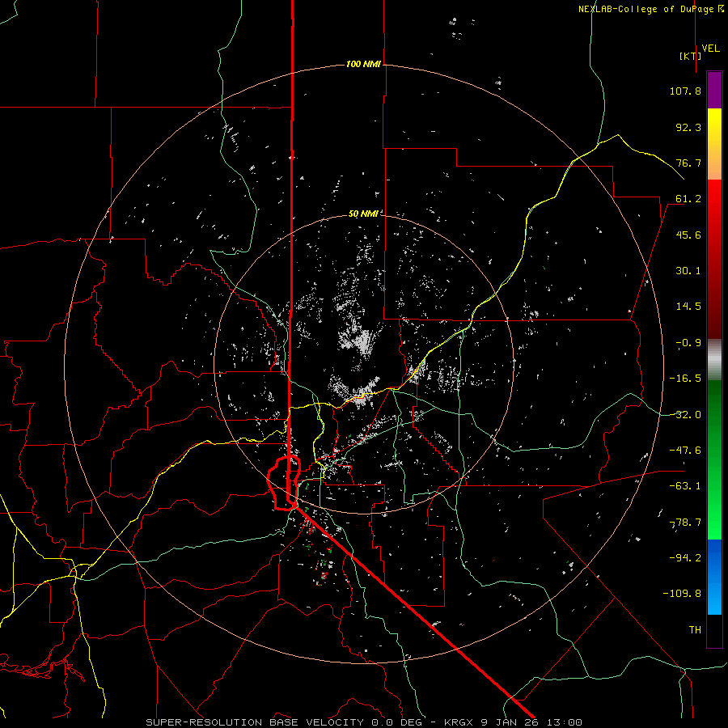Click the 14.5 velocity scale label
Image resolution: width=728 pixels, height=728 pixels.
click(x=688, y=307)
